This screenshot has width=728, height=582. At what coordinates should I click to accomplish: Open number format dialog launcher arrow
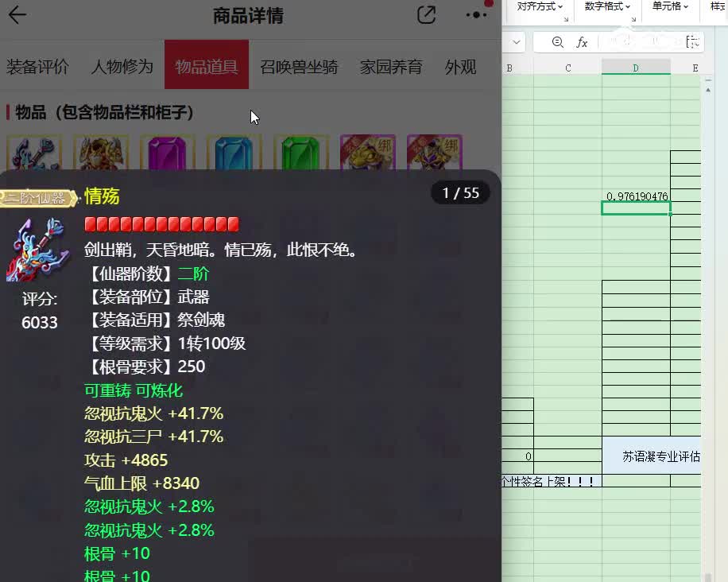click(x=633, y=19)
